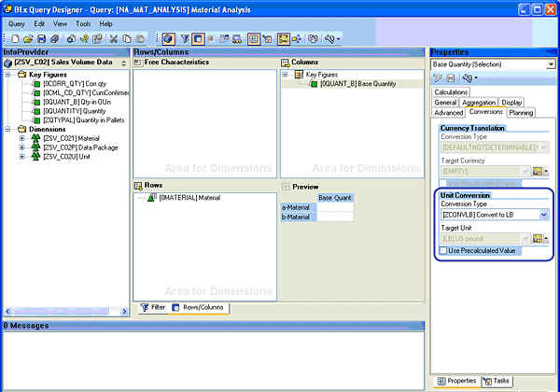This screenshot has height=392, width=560.
Task: Expand the [ZSV_C021] Material dimension
Action: point(21,138)
